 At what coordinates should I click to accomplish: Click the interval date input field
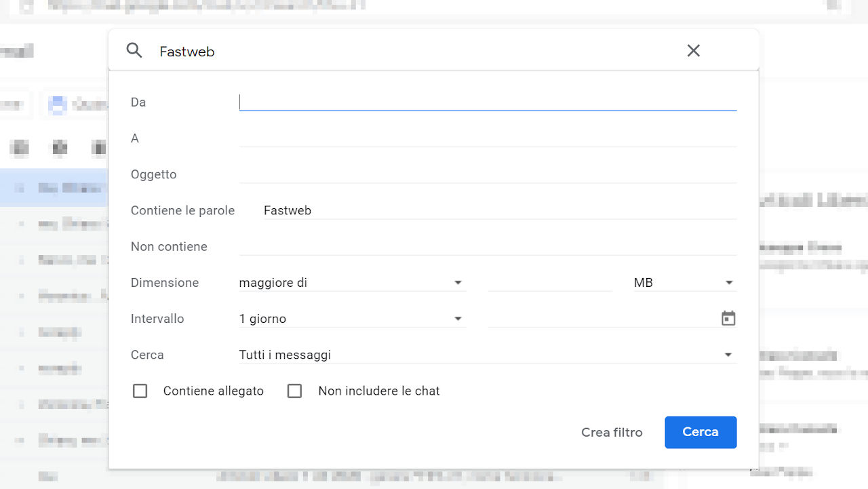pos(602,318)
